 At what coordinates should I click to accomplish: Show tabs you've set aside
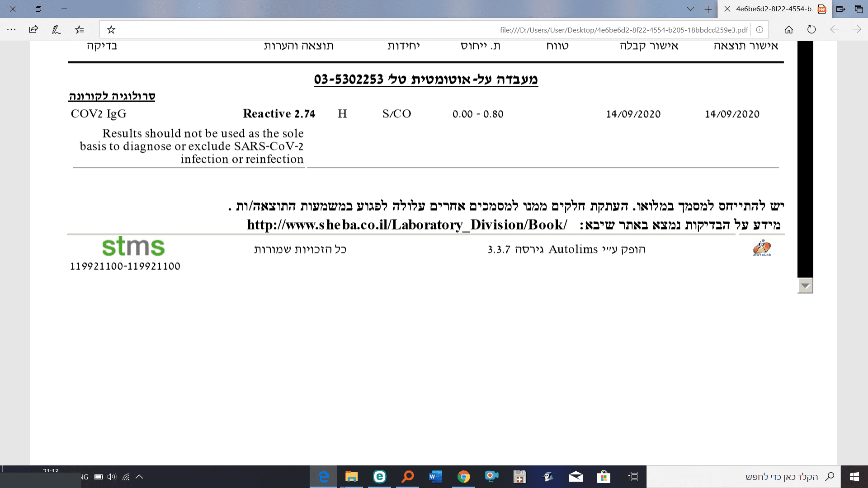tap(859, 9)
